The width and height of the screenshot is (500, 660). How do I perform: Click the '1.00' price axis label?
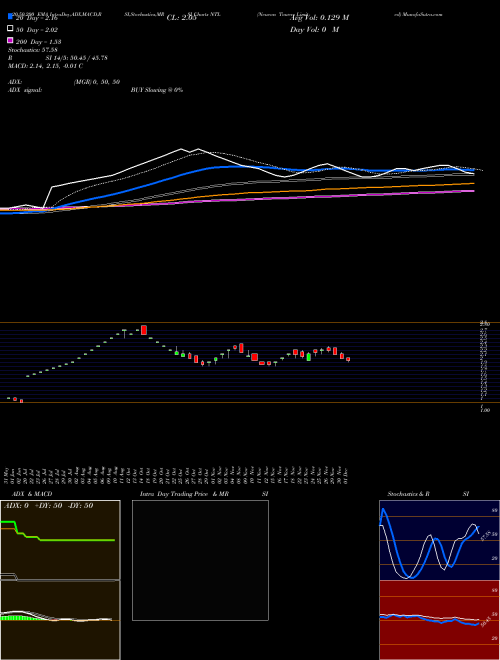[x=485, y=410]
